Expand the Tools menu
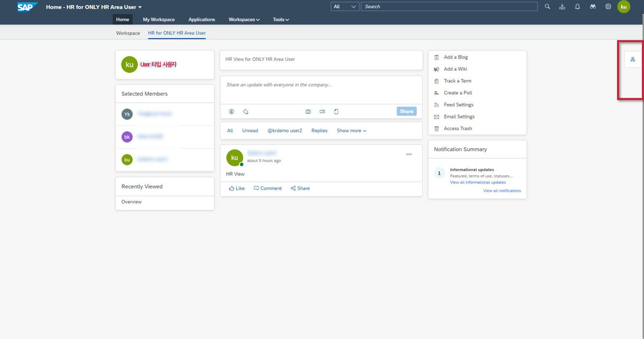The height and width of the screenshot is (339, 644). point(281,19)
